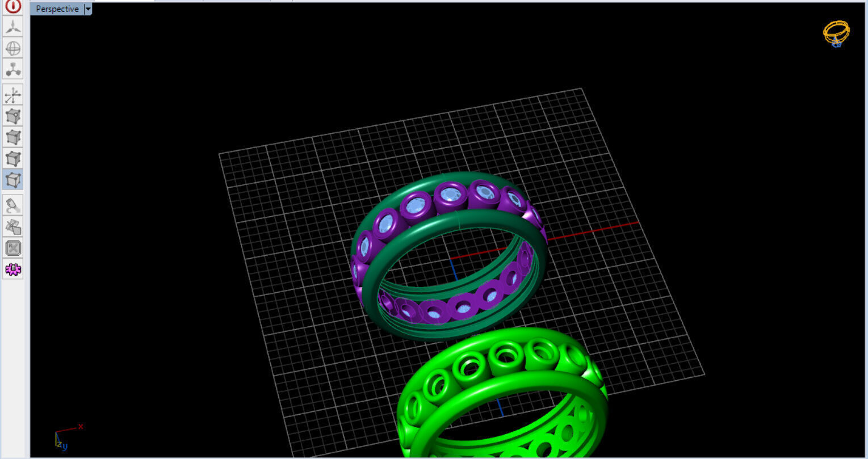Viewport: 868px width, 459px height.
Task: Click the overlapping planes paint icon
Action: tap(13, 226)
